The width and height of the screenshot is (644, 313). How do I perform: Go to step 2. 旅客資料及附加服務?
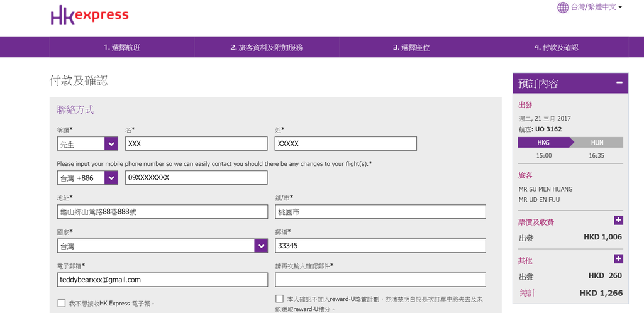click(x=267, y=47)
